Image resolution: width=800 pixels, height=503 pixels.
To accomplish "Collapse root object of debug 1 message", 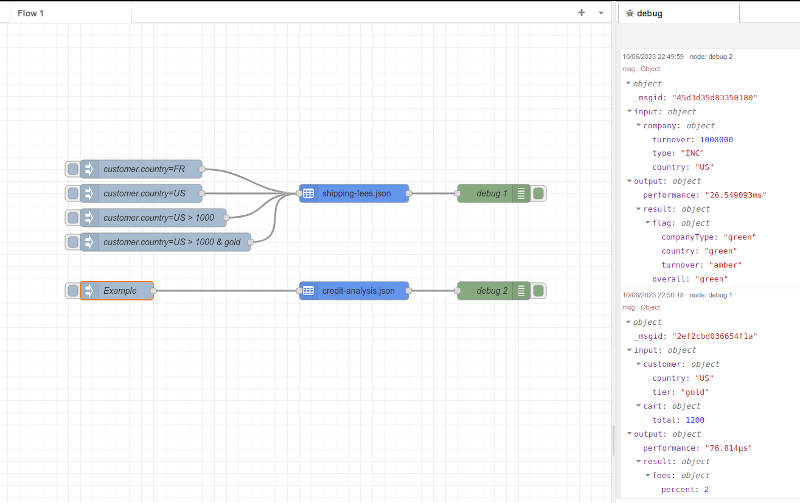I will [x=628, y=322].
